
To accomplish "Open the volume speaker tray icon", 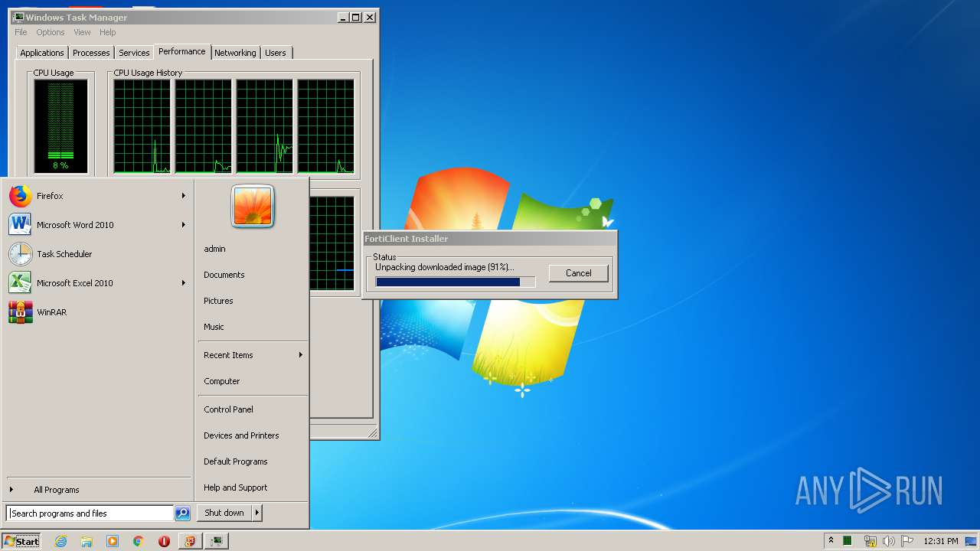I will pos(888,541).
